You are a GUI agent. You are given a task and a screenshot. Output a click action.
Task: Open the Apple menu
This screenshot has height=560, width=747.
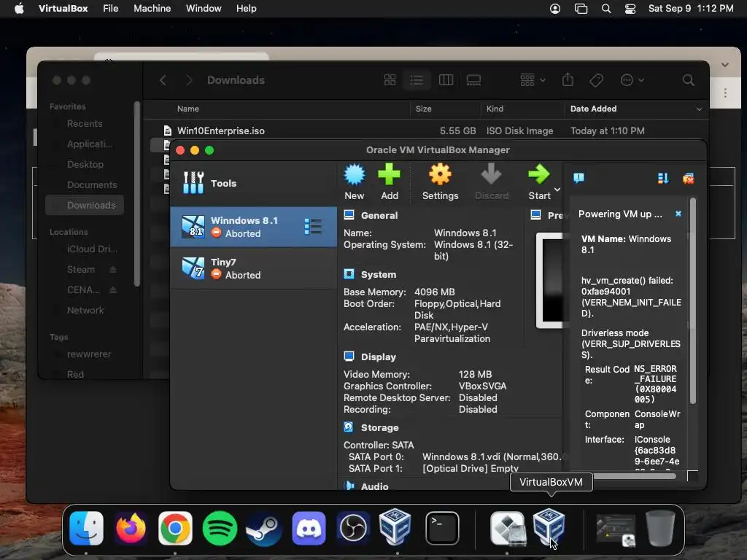pos(19,9)
